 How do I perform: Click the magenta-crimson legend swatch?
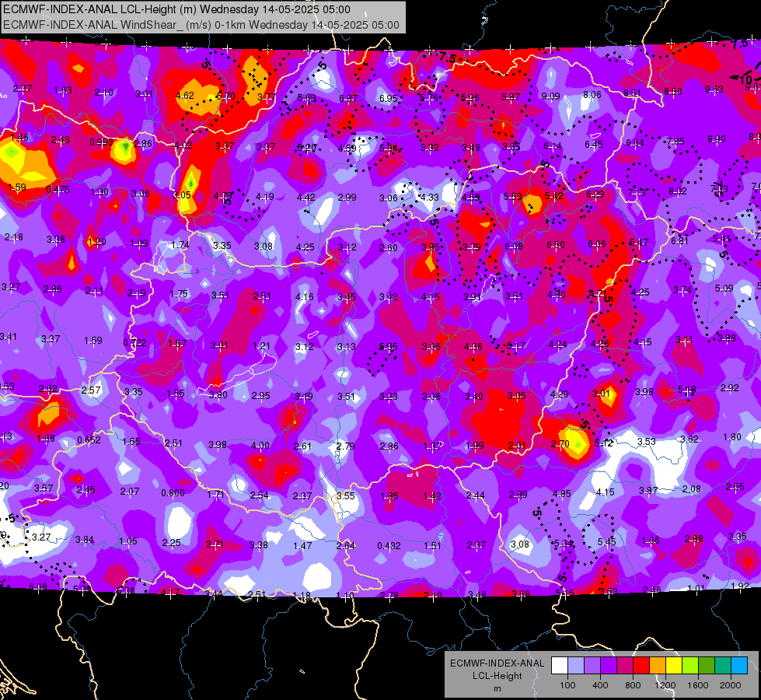pyautogui.click(x=625, y=665)
